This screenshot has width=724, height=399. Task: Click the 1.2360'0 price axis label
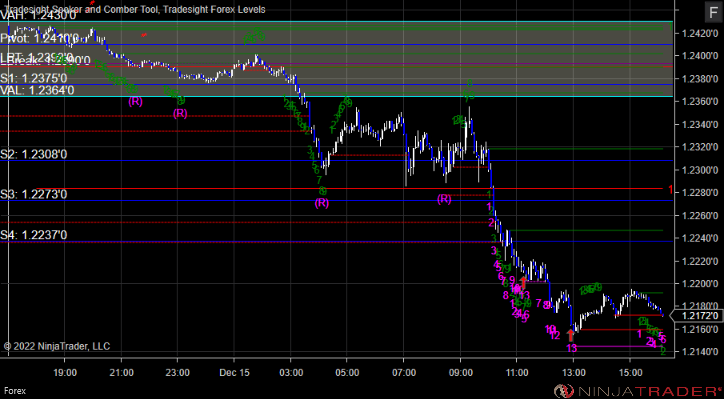click(700, 101)
